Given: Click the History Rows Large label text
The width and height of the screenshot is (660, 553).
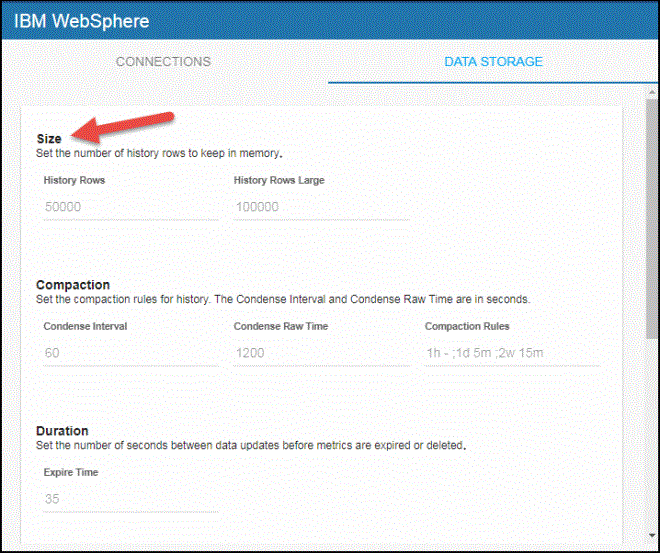Looking at the screenshot, I should click(x=279, y=180).
